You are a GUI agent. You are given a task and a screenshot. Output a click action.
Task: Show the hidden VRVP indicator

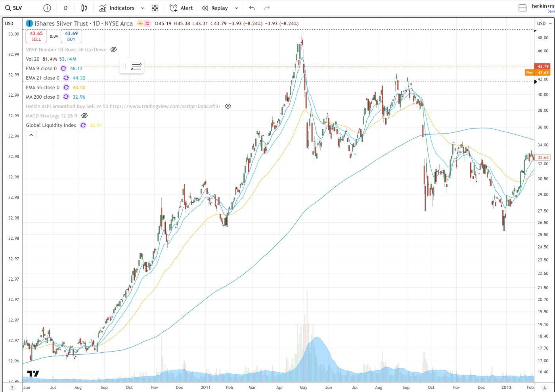113,50
